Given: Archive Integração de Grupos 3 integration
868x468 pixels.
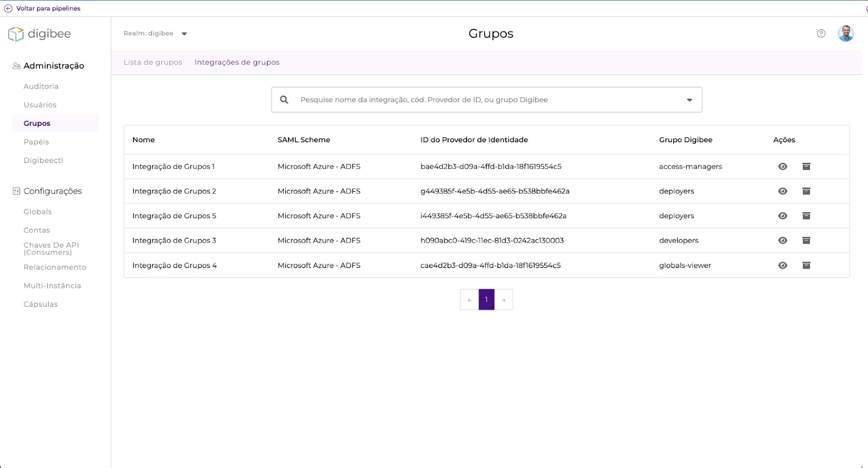Looking at the screenshot, I should [806, 241].
